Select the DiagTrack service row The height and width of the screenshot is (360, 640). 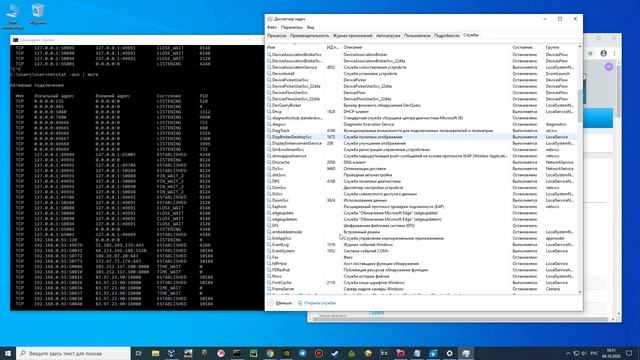(x=421, y=131)
